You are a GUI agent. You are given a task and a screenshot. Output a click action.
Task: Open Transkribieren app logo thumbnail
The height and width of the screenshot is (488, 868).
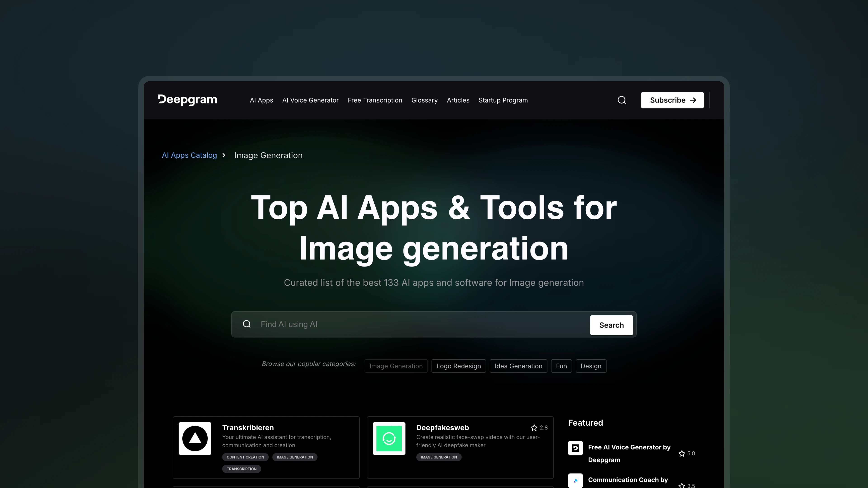coord(195,438)
